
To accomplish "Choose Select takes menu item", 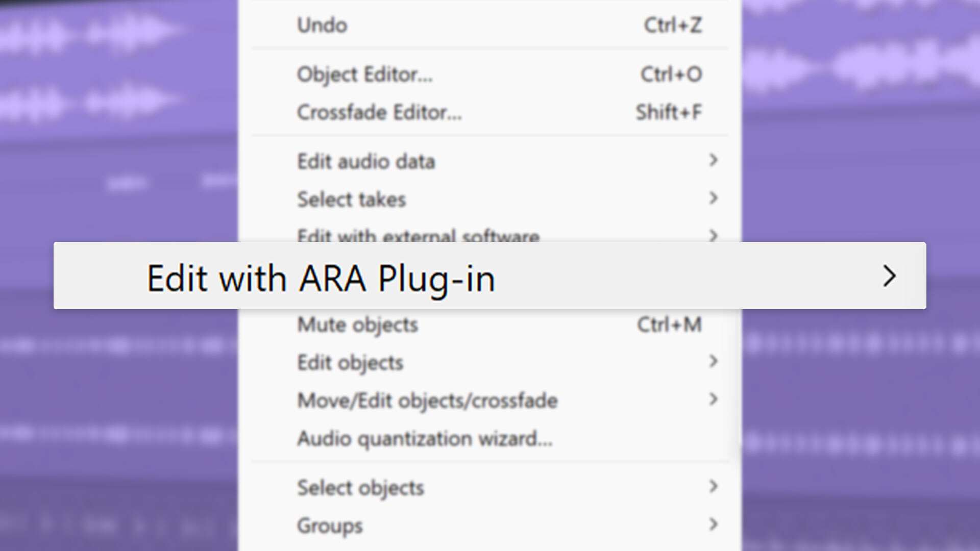I will click(x=489, y=199).
